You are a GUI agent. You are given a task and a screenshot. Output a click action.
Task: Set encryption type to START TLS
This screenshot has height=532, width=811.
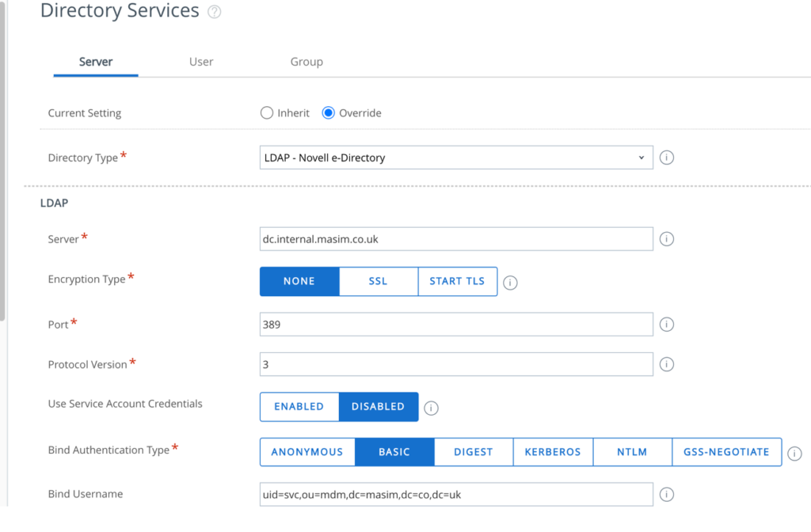pyautogui.click(x=458, y=282)
